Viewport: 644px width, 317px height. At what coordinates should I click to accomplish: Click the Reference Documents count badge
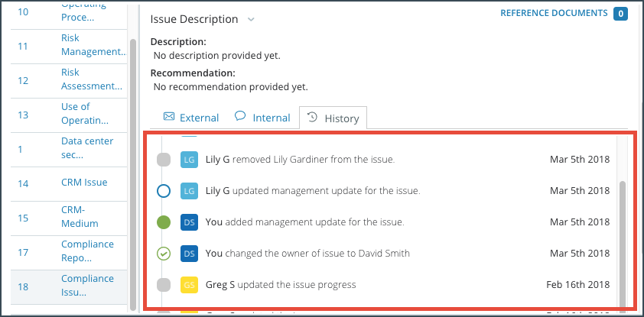click(x=620, y=14)
